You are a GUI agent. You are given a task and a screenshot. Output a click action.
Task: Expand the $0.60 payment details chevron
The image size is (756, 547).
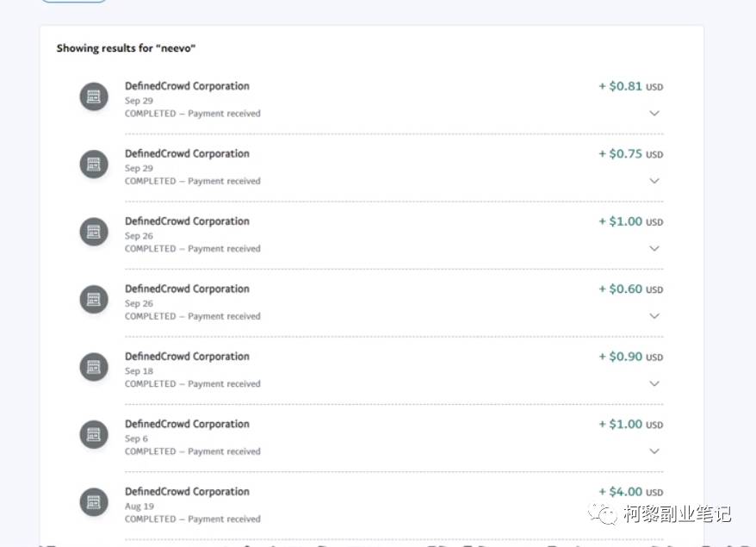point(654,316)
